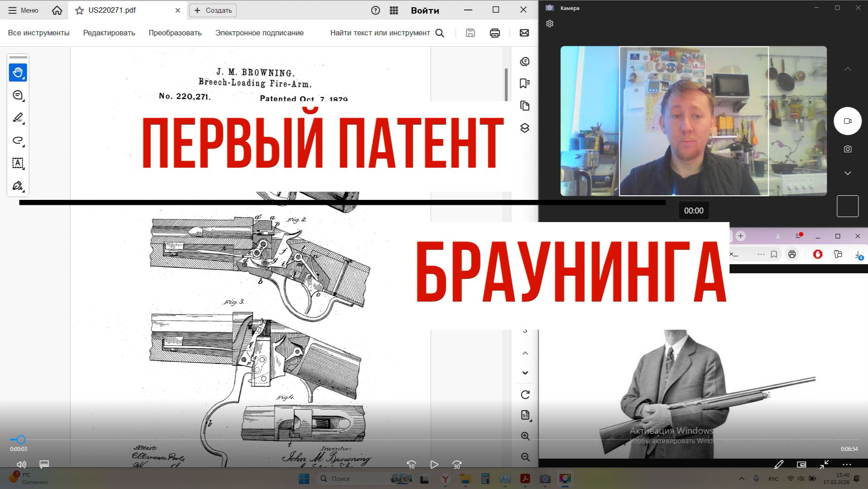Click the down chevron in the Camera app
The height and width of the screenshot is (489, 868).
847,173
